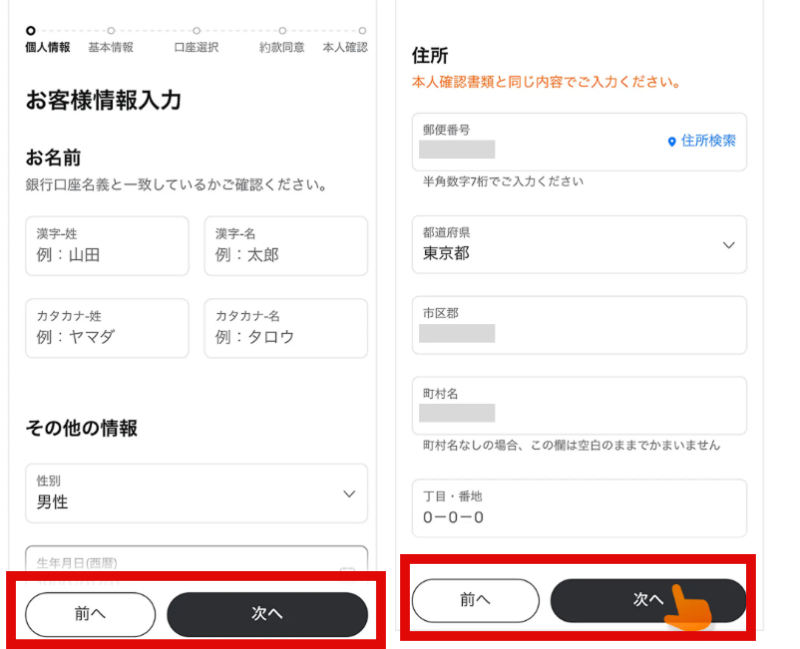The image size is (800, 649).
Task: Click the 本人確認 step circle
Action: tap(362, 31)
